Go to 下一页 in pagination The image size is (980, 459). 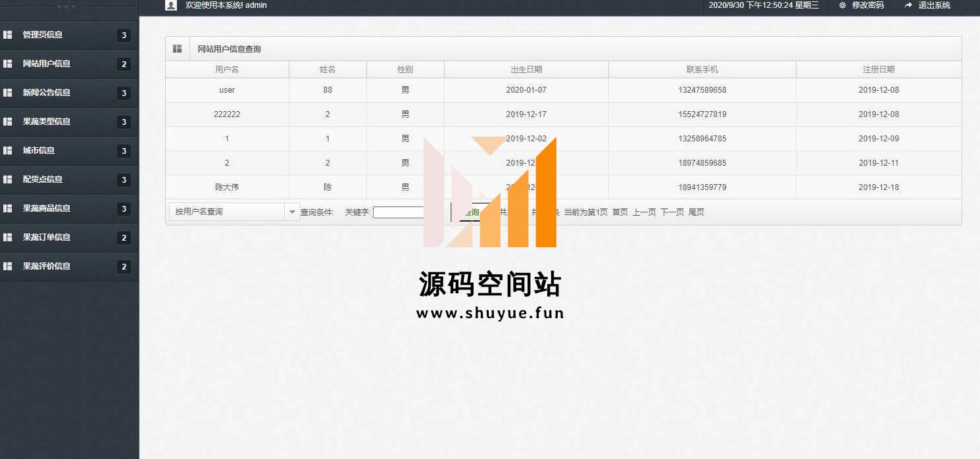(x=672, y=212)
